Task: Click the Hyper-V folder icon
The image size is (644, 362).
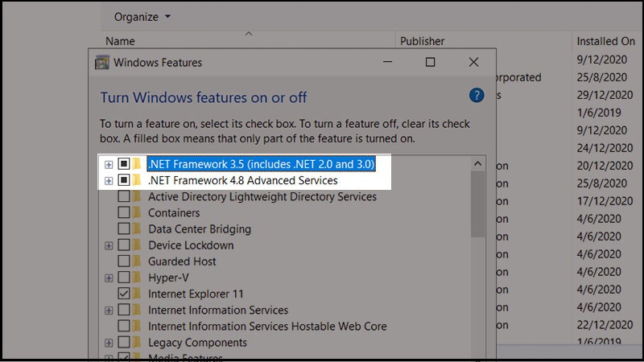Action: point(137,278)
